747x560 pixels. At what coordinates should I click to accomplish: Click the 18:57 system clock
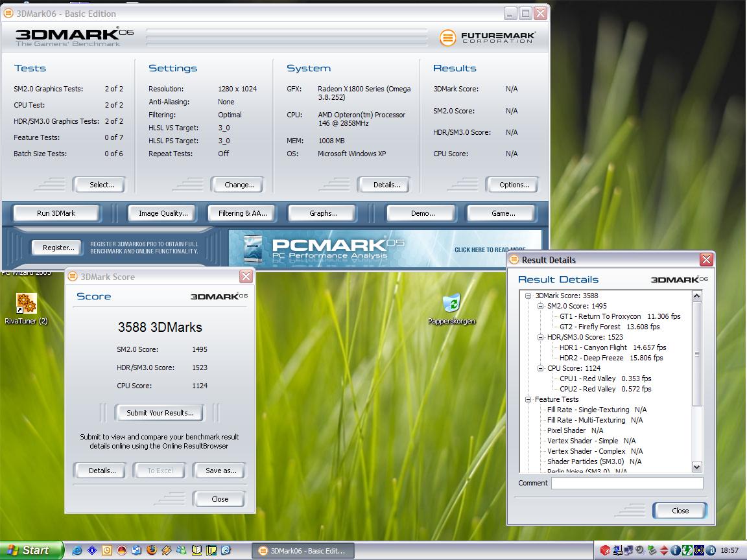pyautogui.click(x=729, y=551)
